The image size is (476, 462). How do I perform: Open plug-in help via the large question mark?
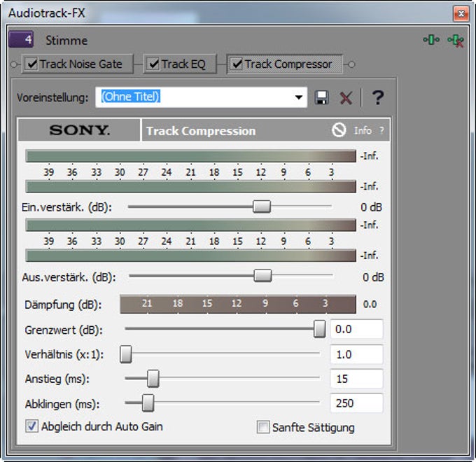coord(378,98)
